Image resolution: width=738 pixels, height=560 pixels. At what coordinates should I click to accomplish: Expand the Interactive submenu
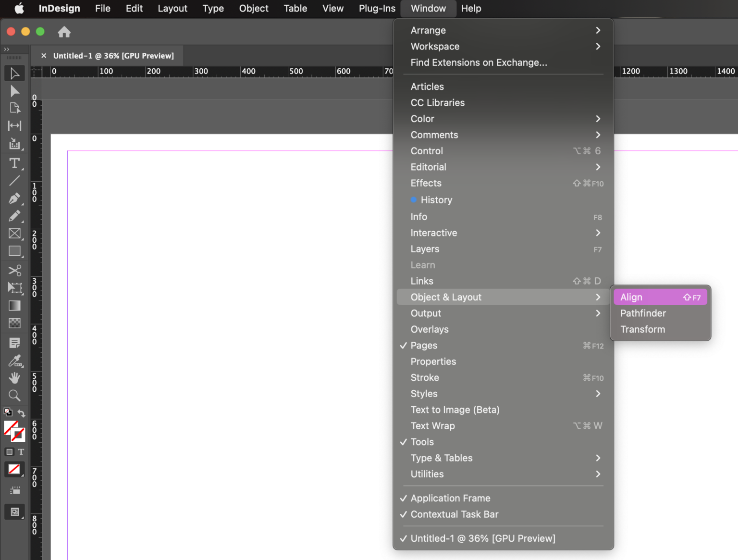coord(434,233)
